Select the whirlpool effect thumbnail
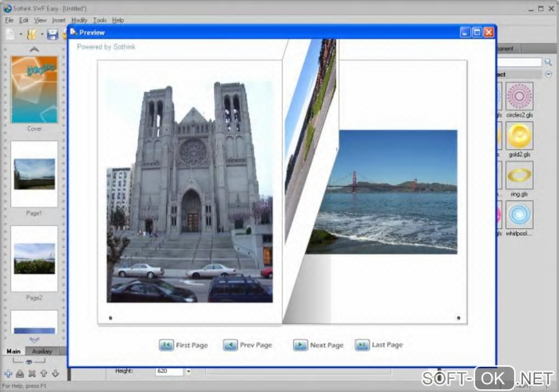The image size is (559, 392). tap(519, 215)
